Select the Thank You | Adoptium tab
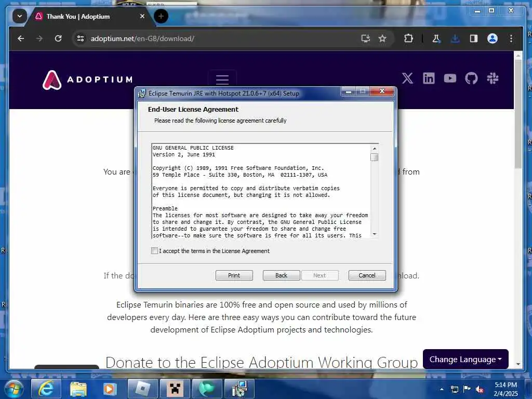Screen dimensions: 532x399 click(x=78, y=16)
